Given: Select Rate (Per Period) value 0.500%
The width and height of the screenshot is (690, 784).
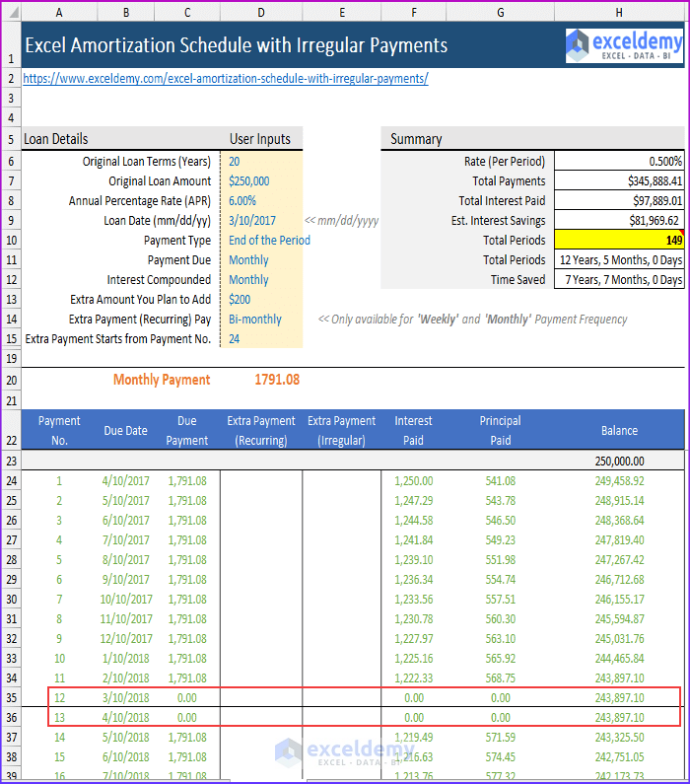Looking at the screenshot, I should pyautogui.click(x=619, y=162).
